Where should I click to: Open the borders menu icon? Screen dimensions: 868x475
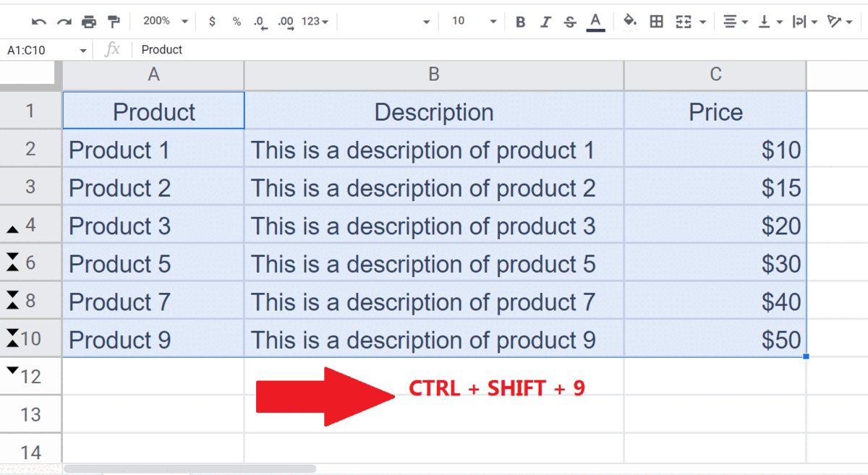tap(656, 22)
